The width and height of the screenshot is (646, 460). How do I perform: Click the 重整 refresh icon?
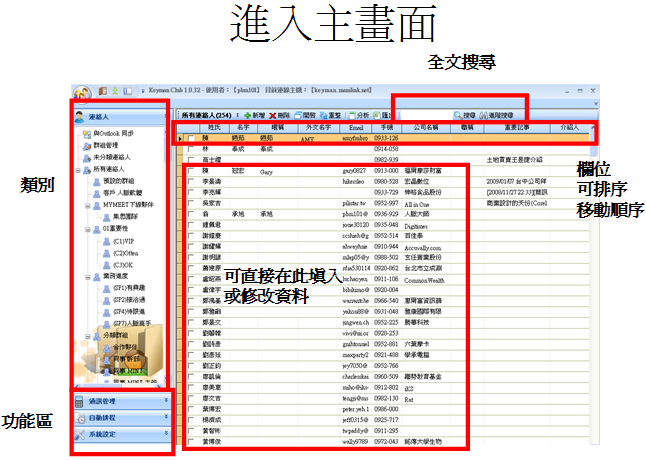tap(323, 116)
